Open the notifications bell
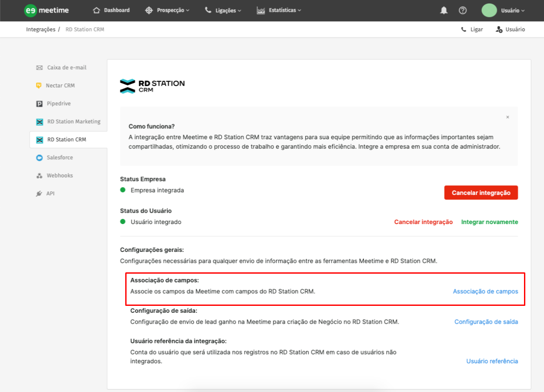Screen dimensions: 544x392 coord(444,10)
